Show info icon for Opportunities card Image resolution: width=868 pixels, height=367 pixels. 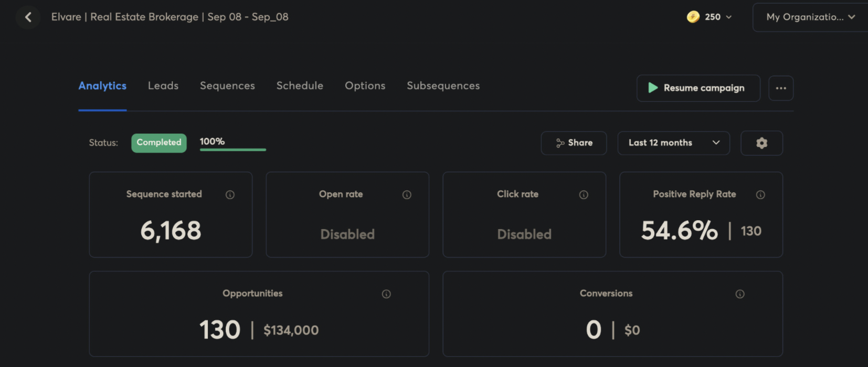[386, 294]
